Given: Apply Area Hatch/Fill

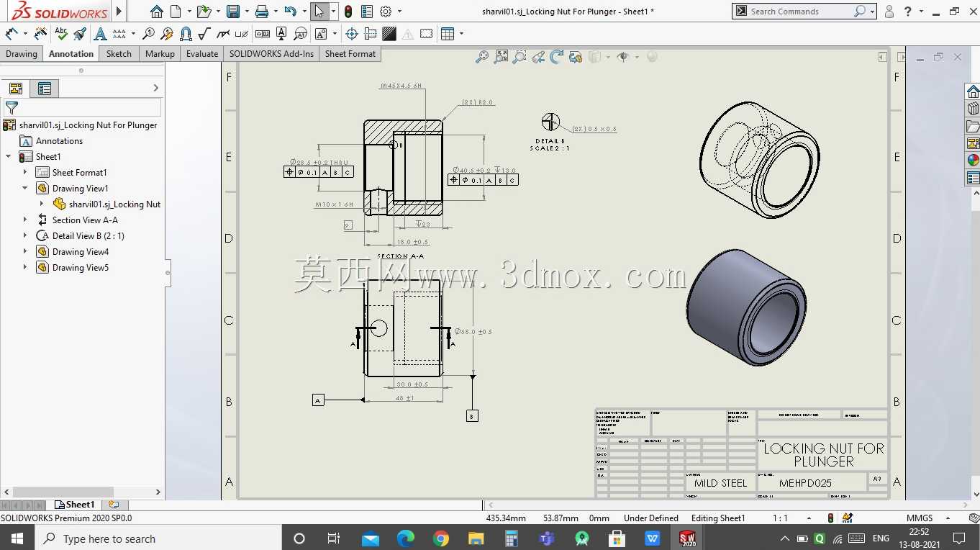Looking at the screenshot, I should click(x=389, y=33).
